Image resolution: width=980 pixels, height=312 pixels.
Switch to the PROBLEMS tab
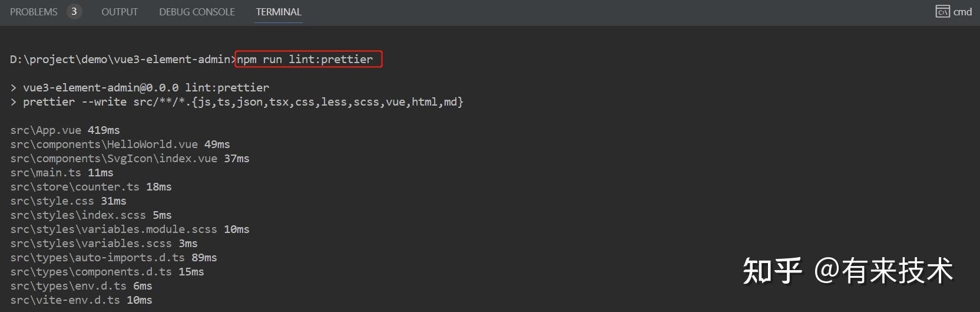[34, 12]
